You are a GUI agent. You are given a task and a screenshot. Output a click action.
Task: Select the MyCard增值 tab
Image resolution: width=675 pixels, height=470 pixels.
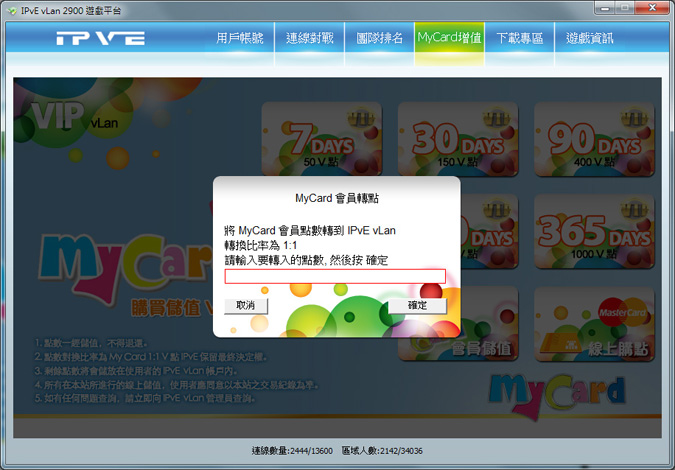tap(449, 38)
